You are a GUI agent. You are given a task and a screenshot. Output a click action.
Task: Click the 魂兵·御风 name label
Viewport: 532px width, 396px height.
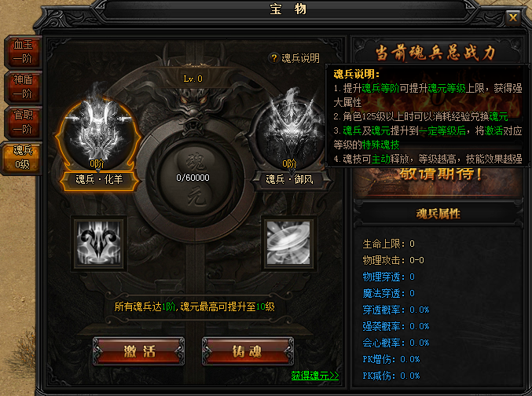[289, 179]
